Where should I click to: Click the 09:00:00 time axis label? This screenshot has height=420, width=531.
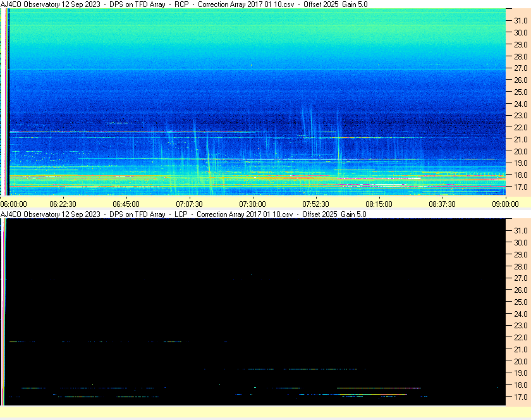click(505, 204)
